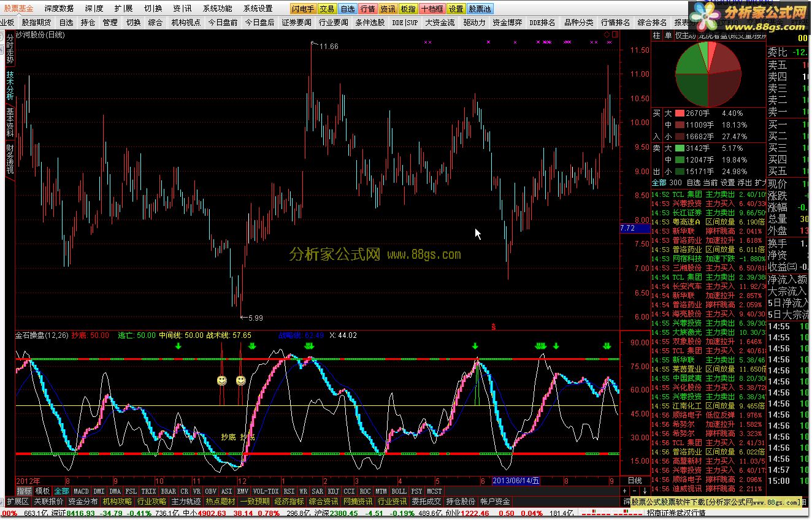Select the 全部 indicator filter tab
Image resolution: width=812 pixels, height=520 pixels.
pyautogui.click(x=62, y=491)
